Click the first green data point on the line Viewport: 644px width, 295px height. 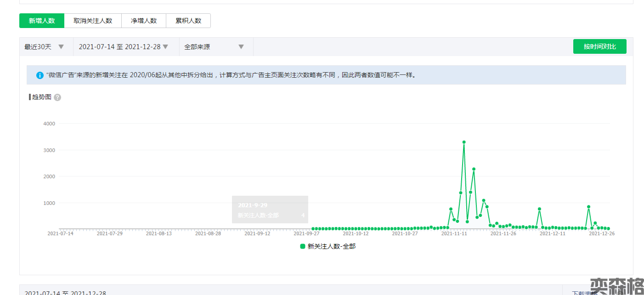[x=313, y=228]
